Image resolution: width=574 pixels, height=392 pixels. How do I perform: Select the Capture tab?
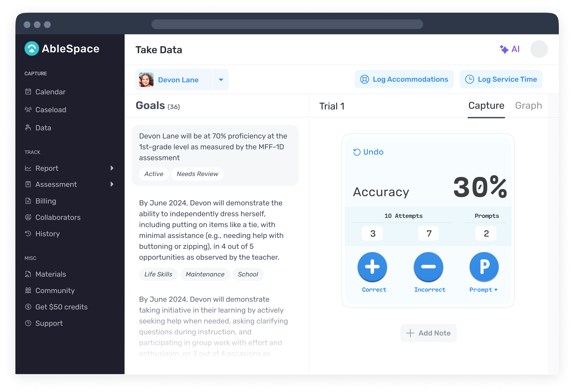(x=486, y=106)
